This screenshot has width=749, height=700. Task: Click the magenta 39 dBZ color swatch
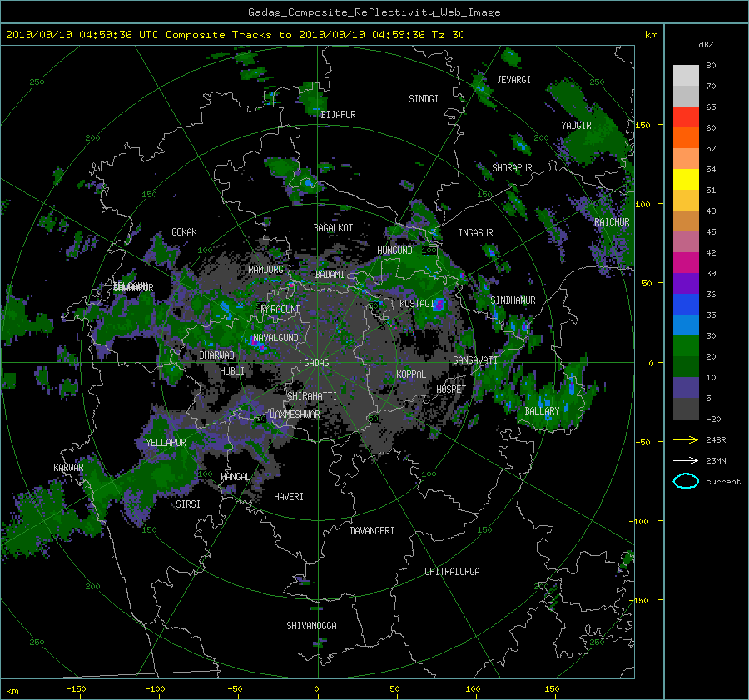[x=686, y=263]
